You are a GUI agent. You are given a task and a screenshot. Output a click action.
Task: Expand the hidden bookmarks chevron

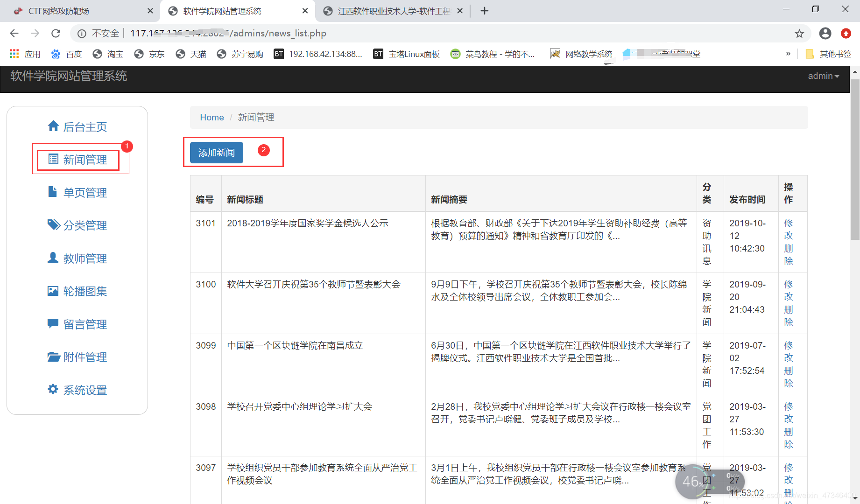[x=788, y=54]
